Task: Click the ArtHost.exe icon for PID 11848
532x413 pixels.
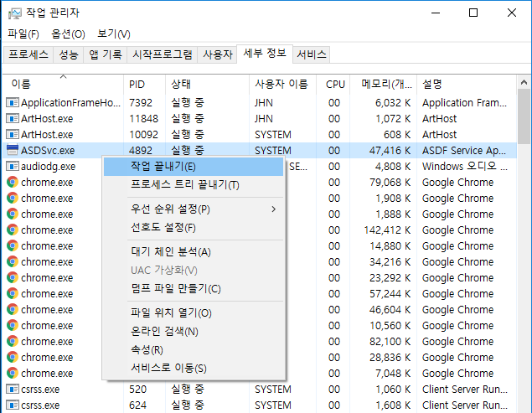Action: [x=13, y=118]
